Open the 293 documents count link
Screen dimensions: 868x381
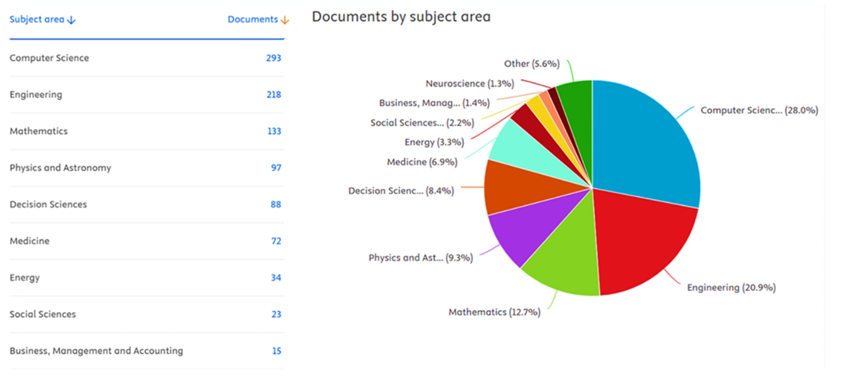[x=273, y=58]
